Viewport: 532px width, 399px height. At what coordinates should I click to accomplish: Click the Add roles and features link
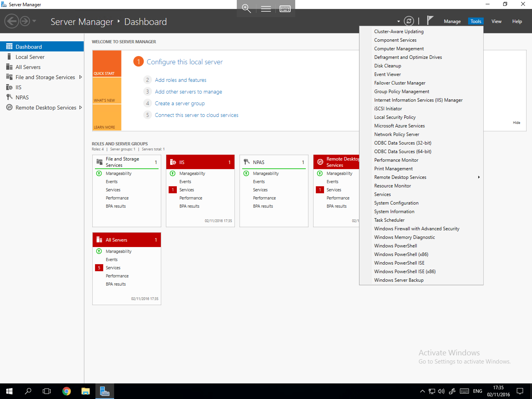(x=181, y=80)
